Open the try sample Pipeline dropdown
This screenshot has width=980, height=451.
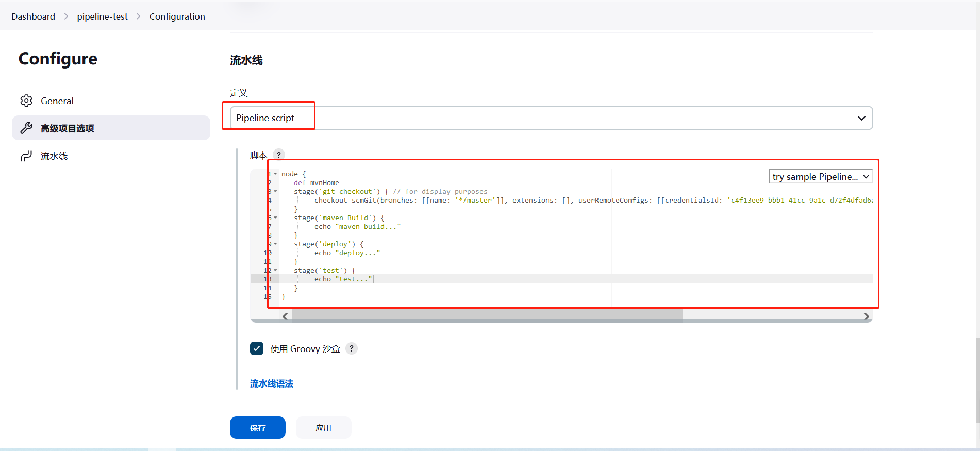point(821,176)
